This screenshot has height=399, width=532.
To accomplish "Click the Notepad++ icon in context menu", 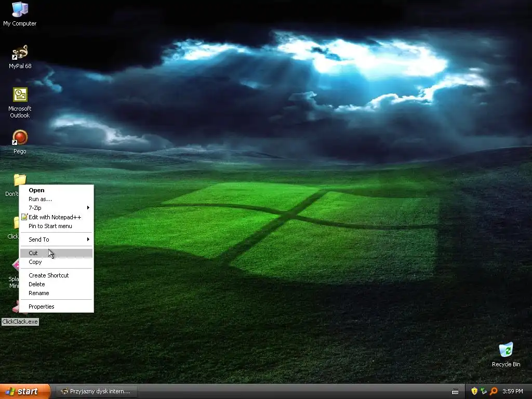I will tap(24, 217).
